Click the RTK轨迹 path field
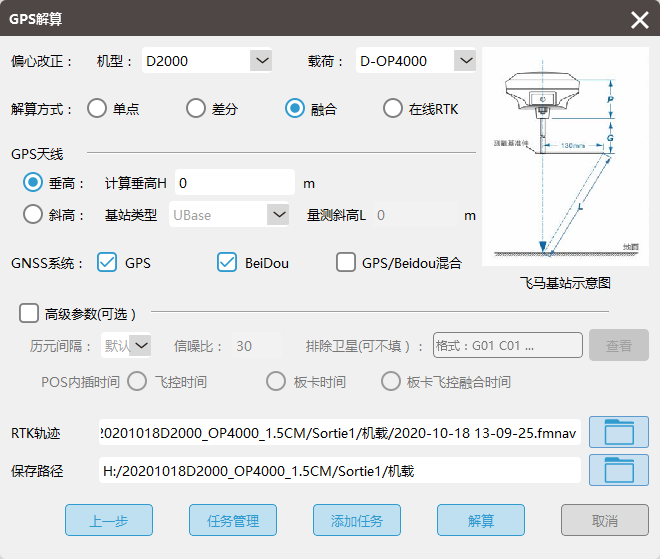The height and width of the screenshot is (559, 660). 340,432
